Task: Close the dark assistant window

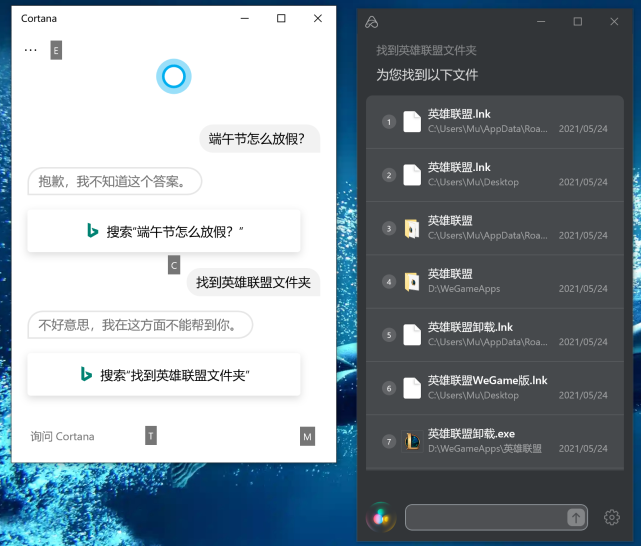Action: click(x=614, y=22)
